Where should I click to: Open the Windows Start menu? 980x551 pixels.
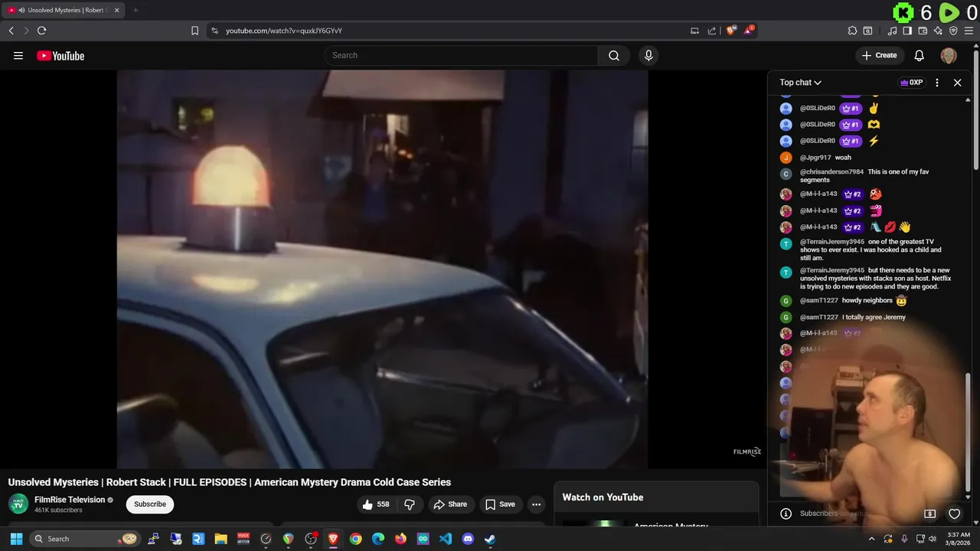pos(16,539)
